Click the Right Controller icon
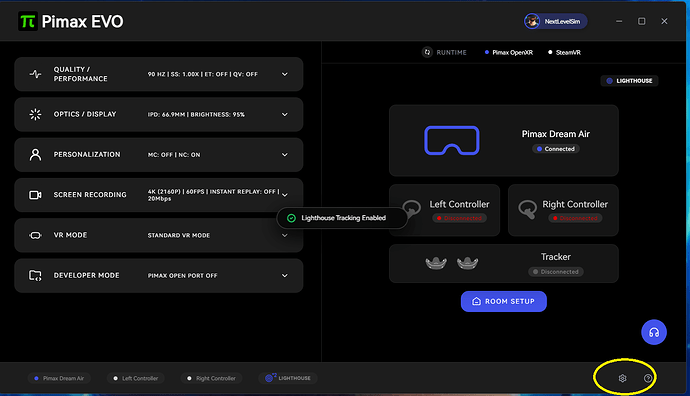Screen dimensions: 690x396 tap(527, 209)
